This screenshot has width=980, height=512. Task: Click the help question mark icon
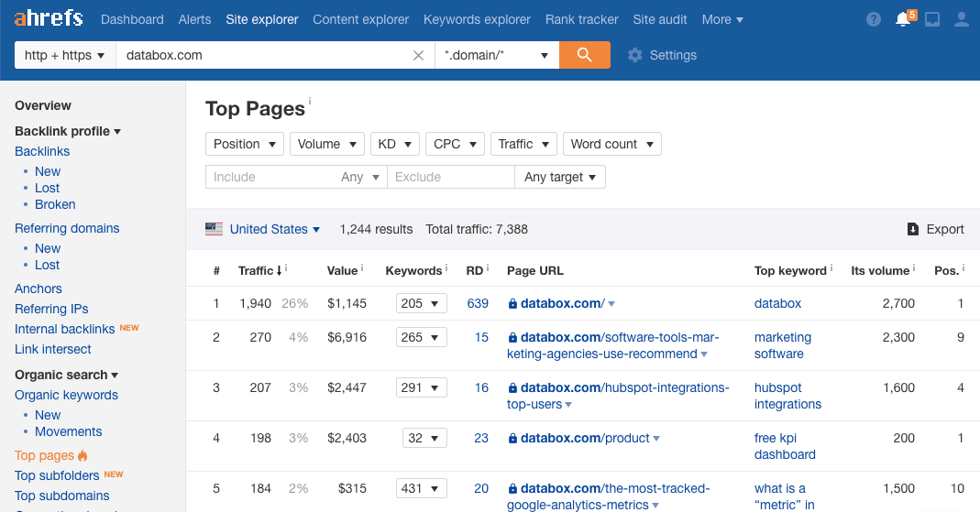pos(874,19)
